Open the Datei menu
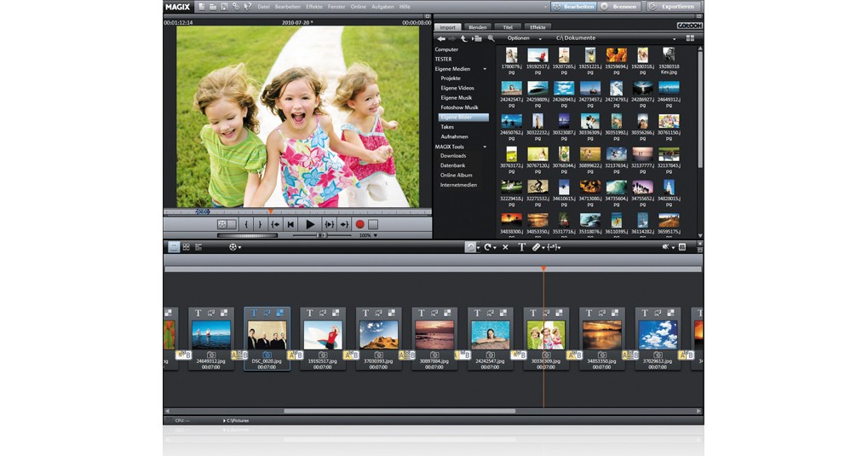The width and height of the screenshot is (868, 456). pos(263,7)
